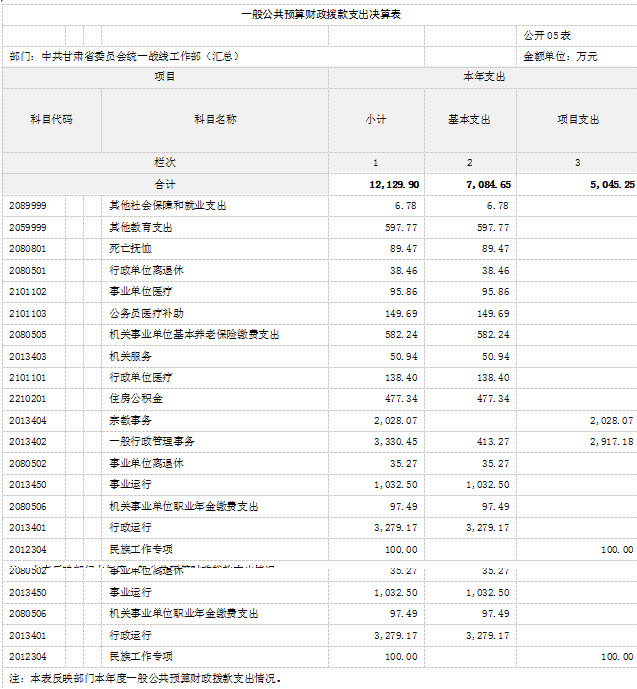Image resolution: width=637 pixels, height=689 pixels.
Task: Click subject code 2101103
Action: click(28, 314)
